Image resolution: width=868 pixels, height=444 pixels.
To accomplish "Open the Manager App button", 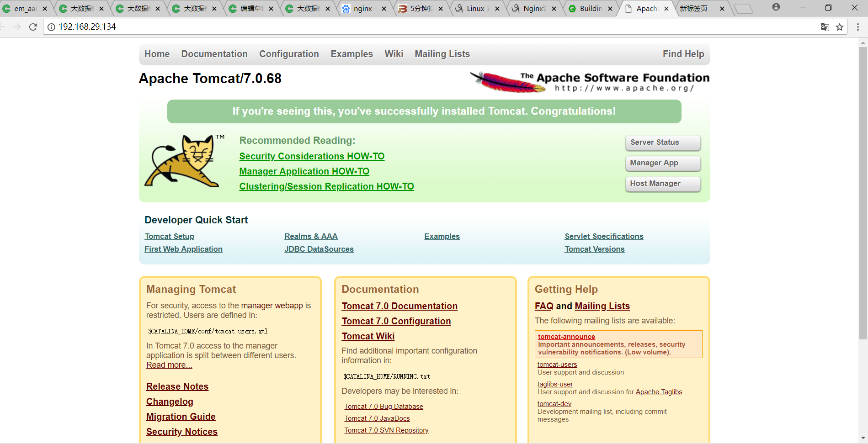I will point(663,163).
